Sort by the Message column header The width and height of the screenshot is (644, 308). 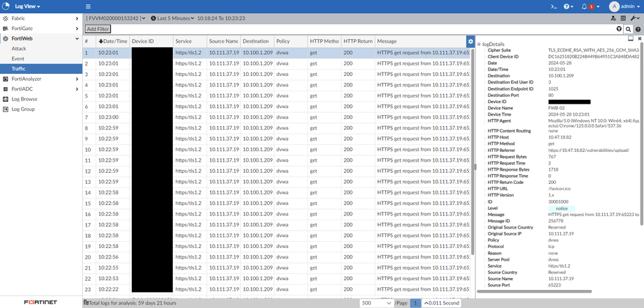coord(420,42)
